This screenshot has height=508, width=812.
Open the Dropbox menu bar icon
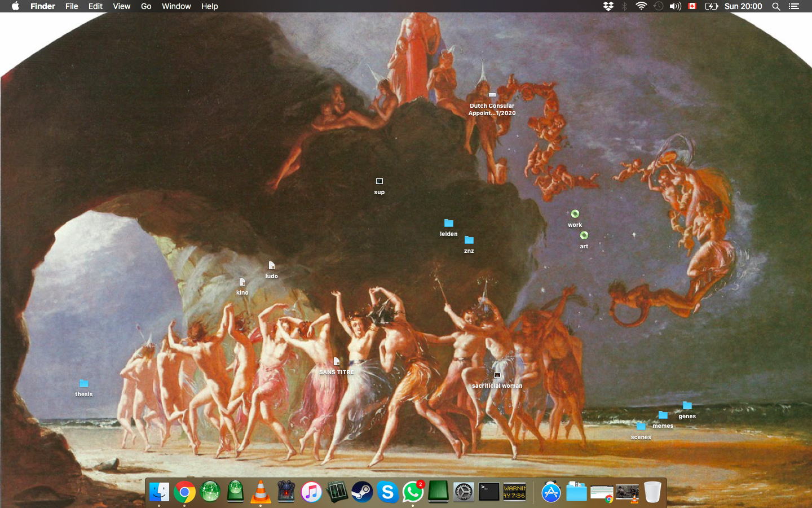608,6
